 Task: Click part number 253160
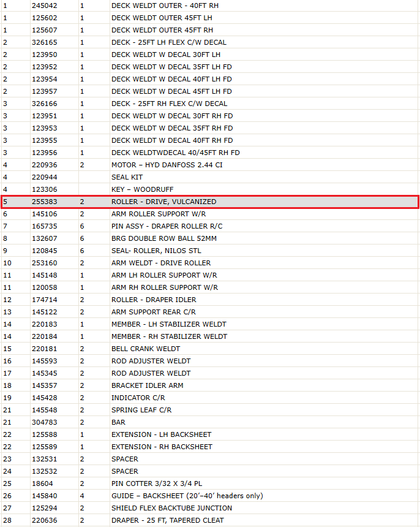[x=44, y=263]
